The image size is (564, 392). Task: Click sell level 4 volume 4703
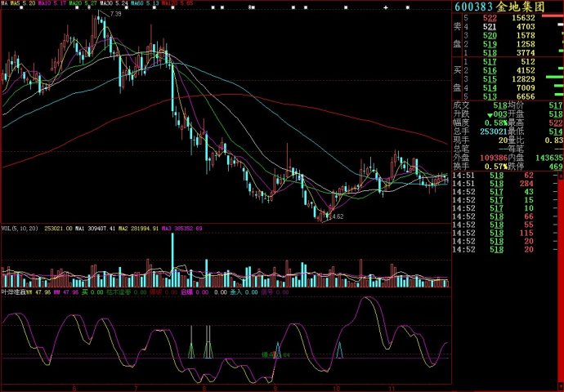tap(526, 27)
